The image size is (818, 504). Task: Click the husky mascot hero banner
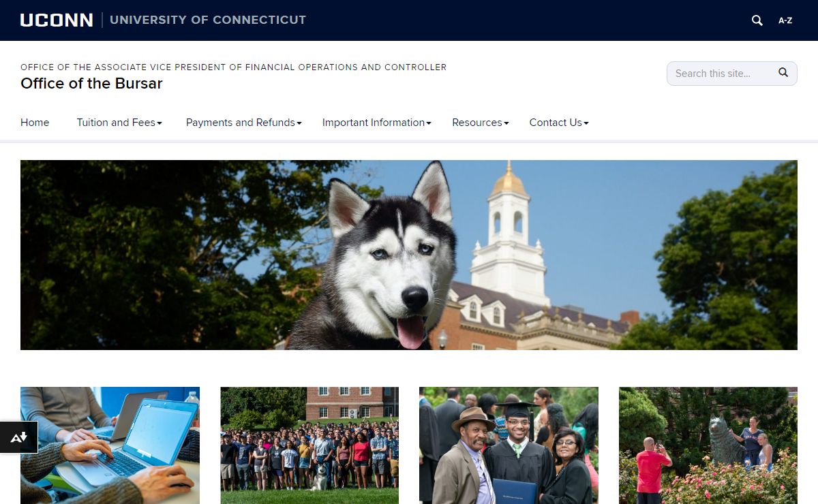pyautogui.click(x=409, y=255)
